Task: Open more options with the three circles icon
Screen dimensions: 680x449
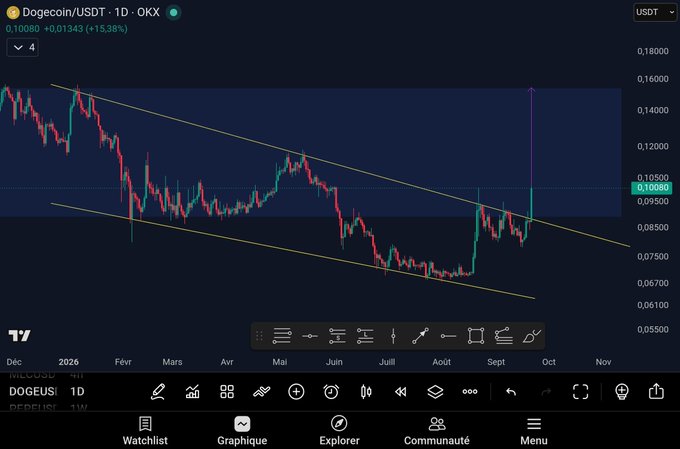Action: pyautogui.click(x=470, y=392)
